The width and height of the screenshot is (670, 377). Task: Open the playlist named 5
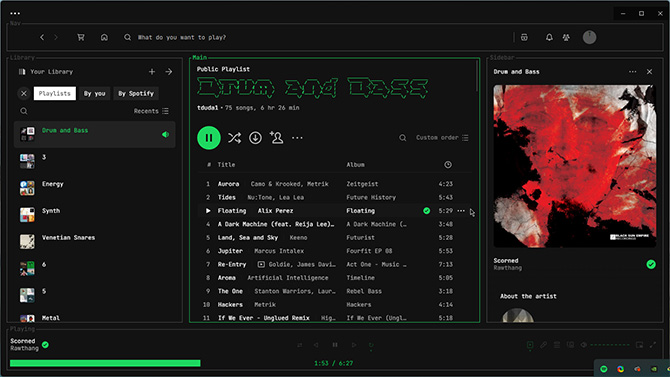tap(94, 295)
